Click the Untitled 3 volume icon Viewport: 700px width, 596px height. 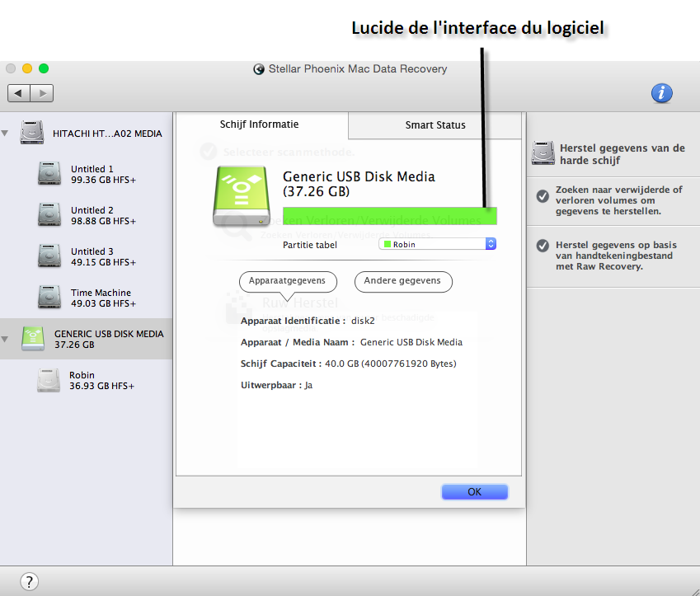(x=49, y=256)
